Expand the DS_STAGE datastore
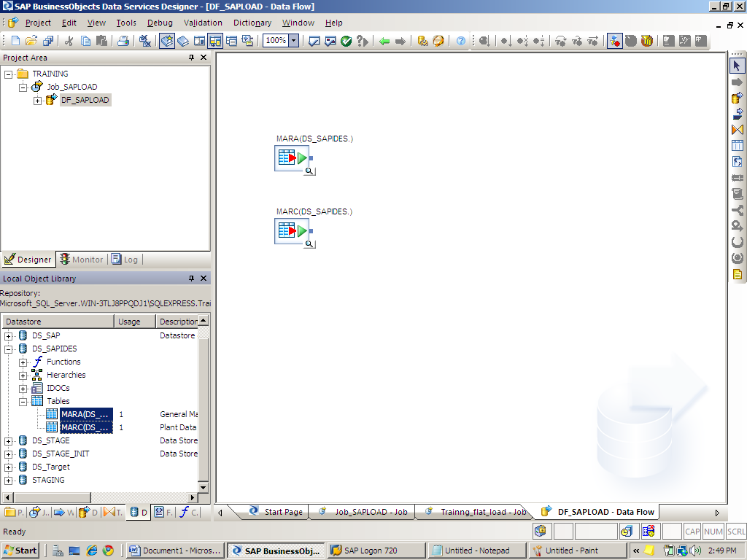Screen dimensions: 747x560 pos(8,441)
